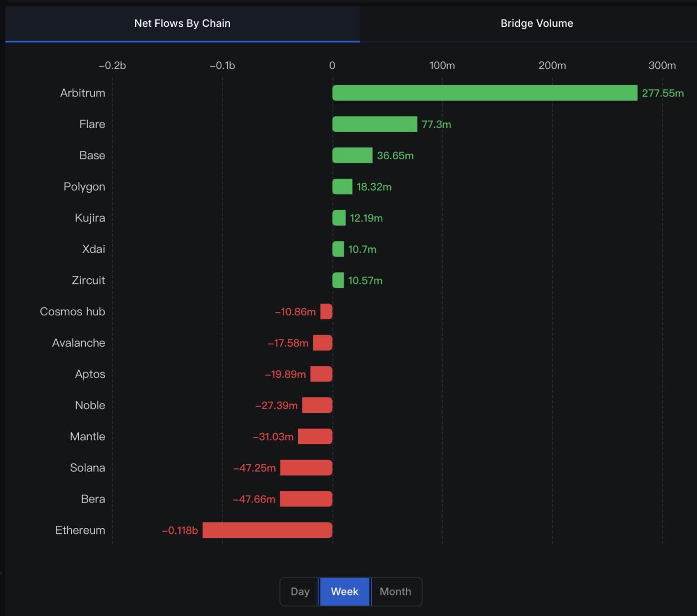Select the Base chain green bar
The width and height of the screenshot is (697, 616).
click(x=352, y=155)
